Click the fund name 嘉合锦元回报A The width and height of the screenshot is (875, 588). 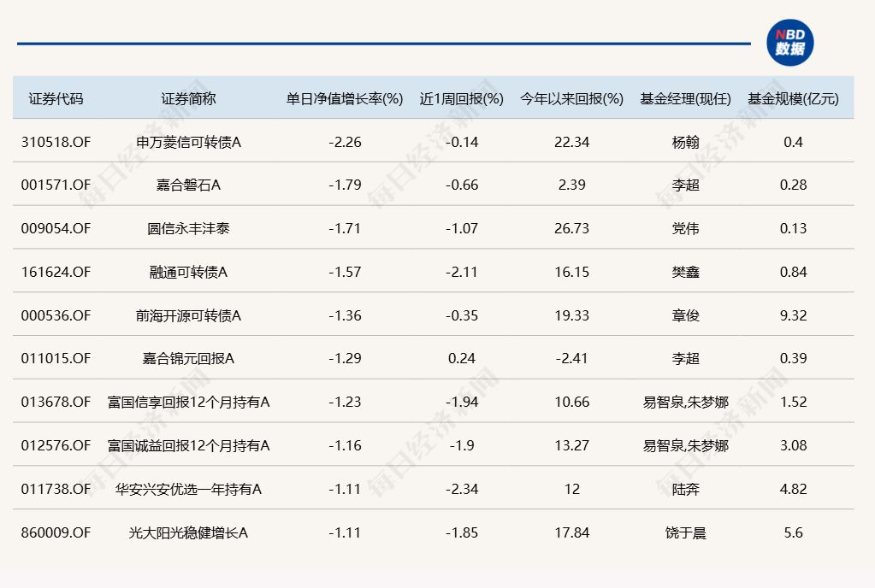[x=188, y=359]
